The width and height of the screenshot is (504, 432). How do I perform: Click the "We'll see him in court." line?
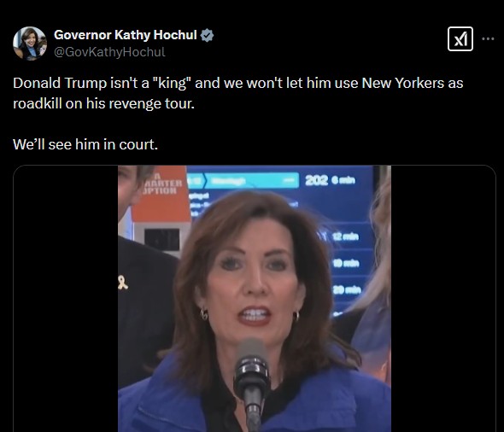[x=85, y=144]
